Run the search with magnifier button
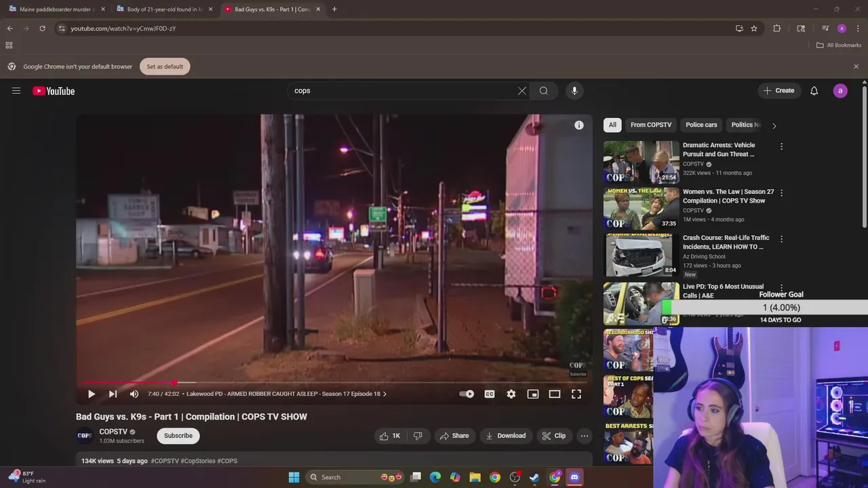Screen dimensions: 868x488 544,91
